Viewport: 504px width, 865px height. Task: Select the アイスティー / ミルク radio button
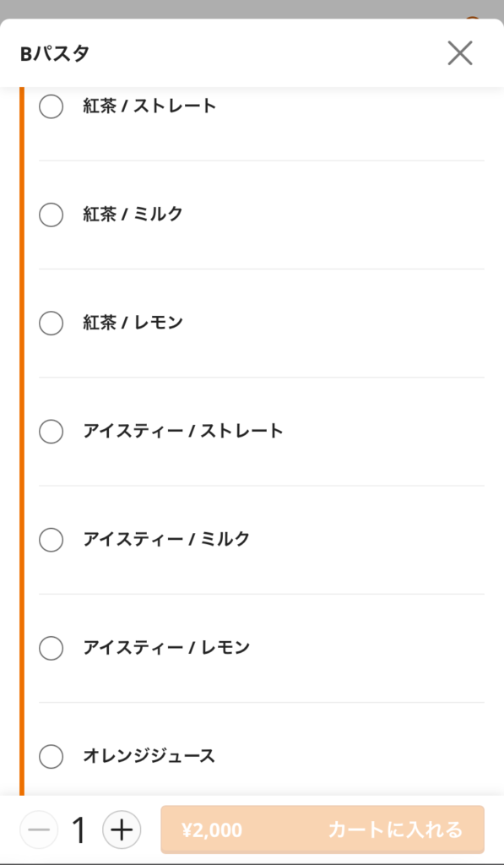(x=51, y=540)
